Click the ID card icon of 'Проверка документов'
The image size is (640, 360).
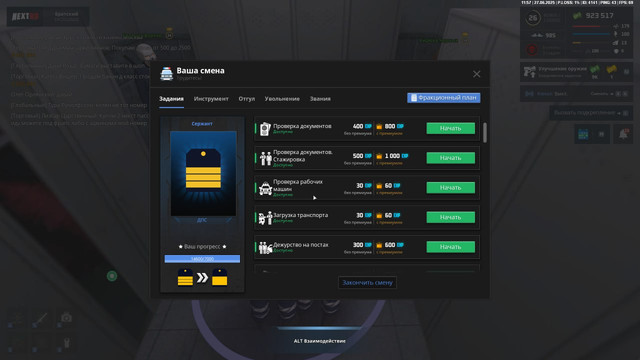click(265, 129)
